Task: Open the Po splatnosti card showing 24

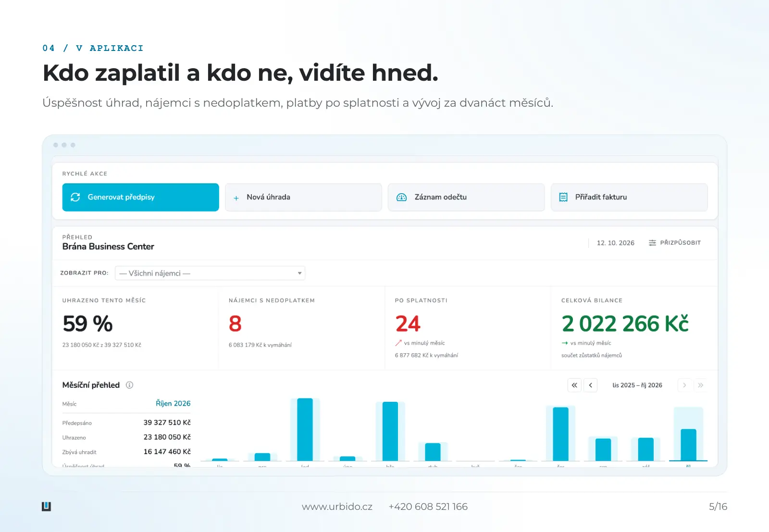Action: click(x=468, y=328)
